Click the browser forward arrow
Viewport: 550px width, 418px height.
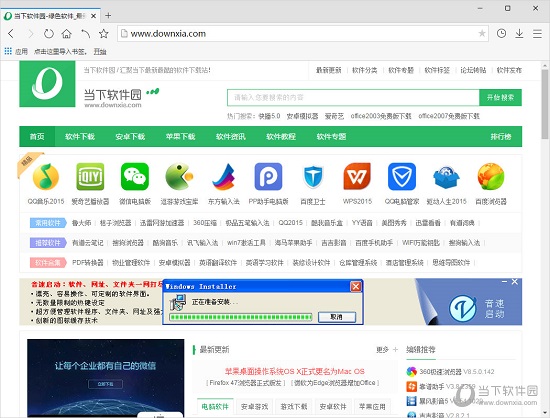click(31, 34)
